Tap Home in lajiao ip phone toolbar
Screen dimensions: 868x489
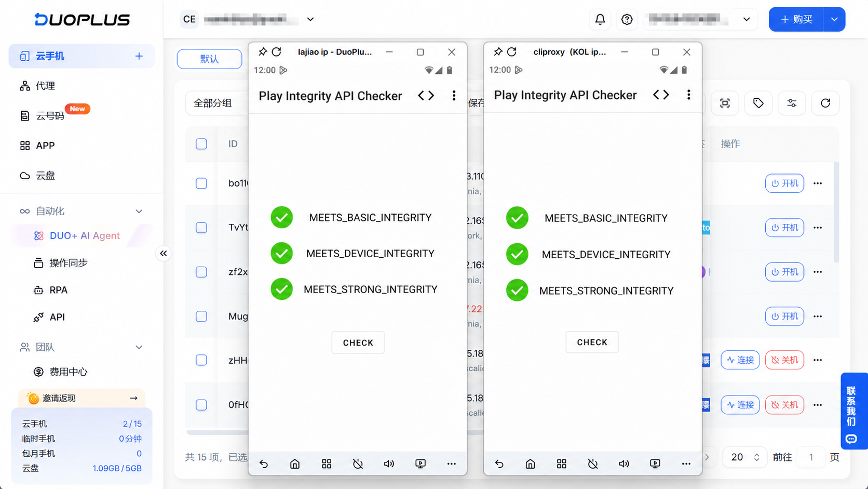pos(295,464)
